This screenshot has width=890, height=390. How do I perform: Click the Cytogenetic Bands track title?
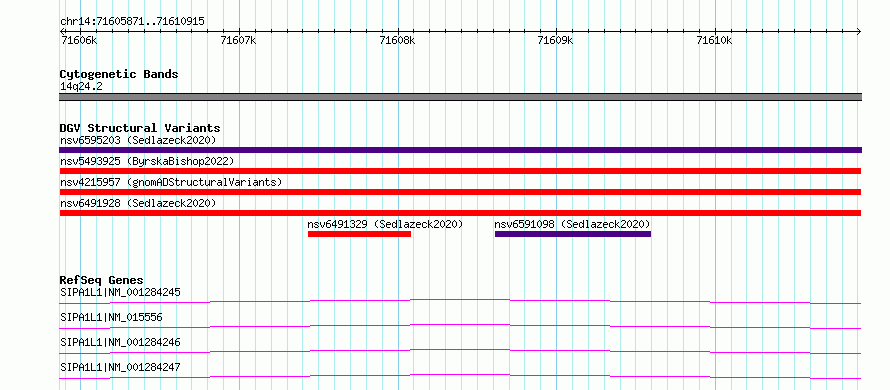[x=119, y=74]
